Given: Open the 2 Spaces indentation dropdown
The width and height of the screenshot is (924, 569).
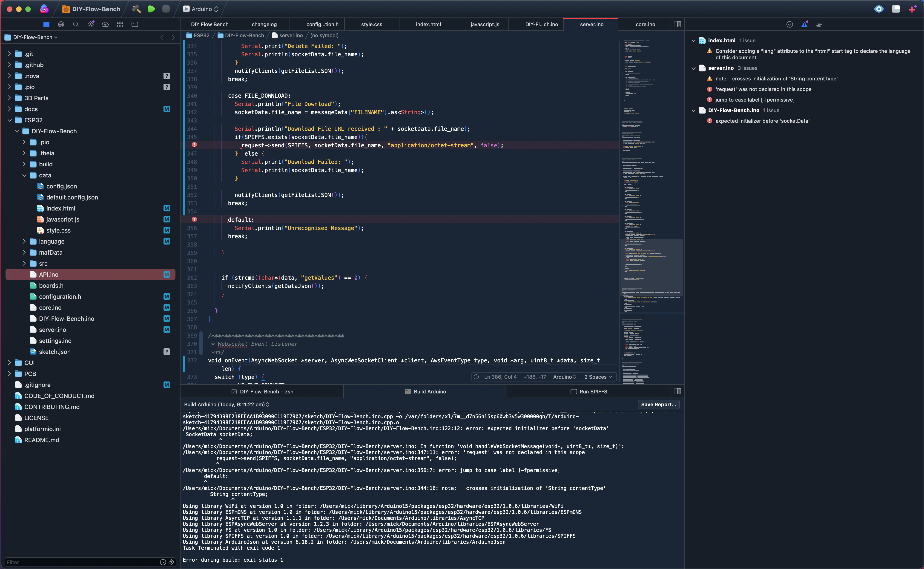Looking at the screenshot, I should (x=598, y=377).
